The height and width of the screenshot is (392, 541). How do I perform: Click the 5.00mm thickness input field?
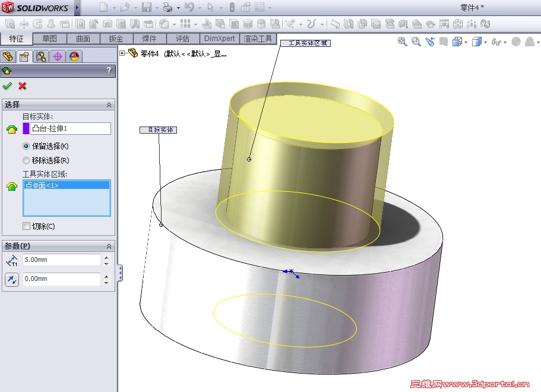(x=61, y=260)
